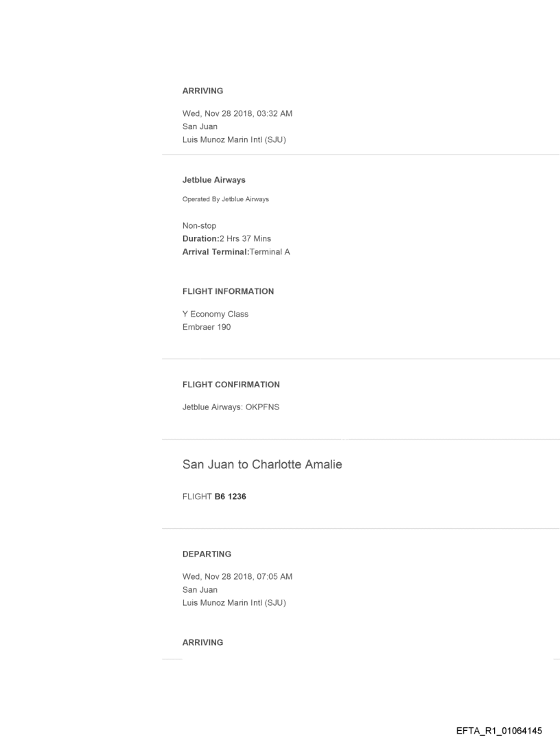The width and height of the screenshot is (560, 737).
Task: Click the ARRIVING heading below the departure airport
Action: click(x=202, y=642)
